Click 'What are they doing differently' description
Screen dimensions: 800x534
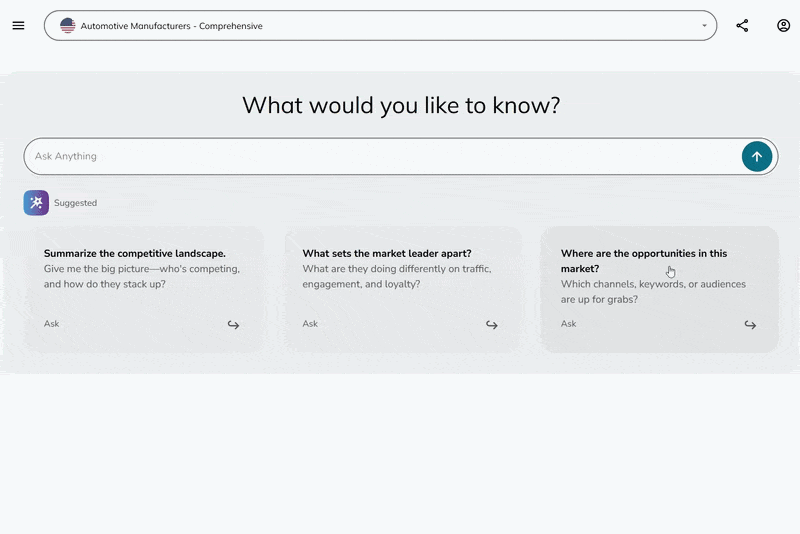[x=397, y=276]
